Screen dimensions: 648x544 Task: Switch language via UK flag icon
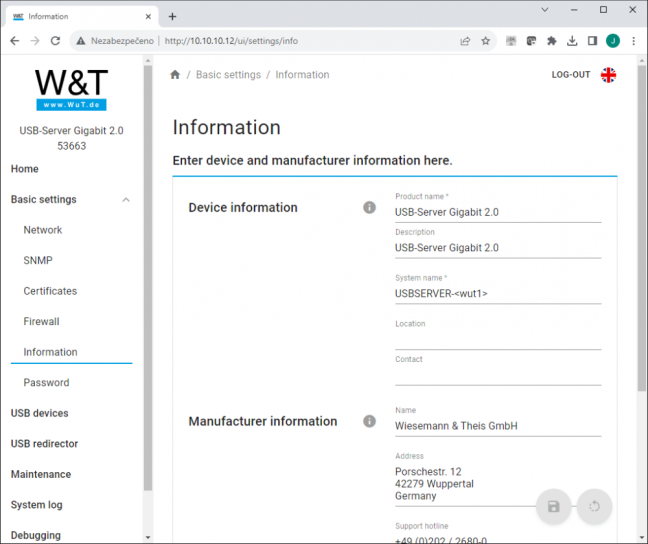coord(608,75)
